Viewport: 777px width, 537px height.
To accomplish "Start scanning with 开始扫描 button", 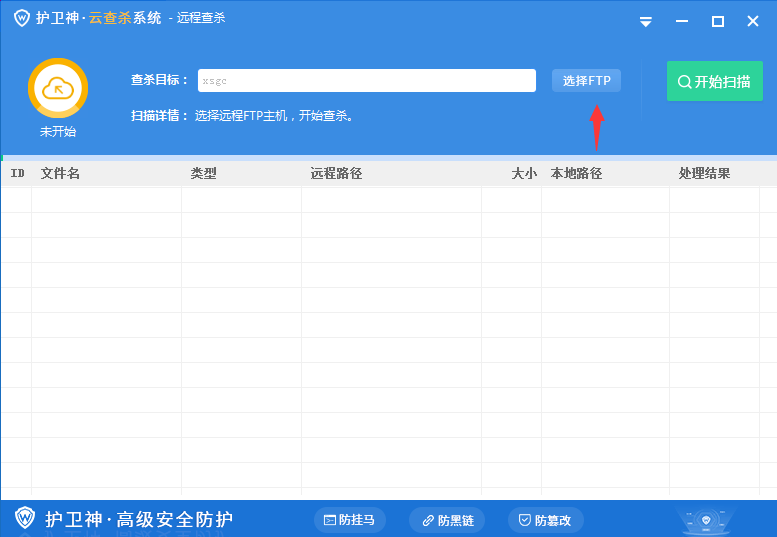I will click(x=715, y=81).
